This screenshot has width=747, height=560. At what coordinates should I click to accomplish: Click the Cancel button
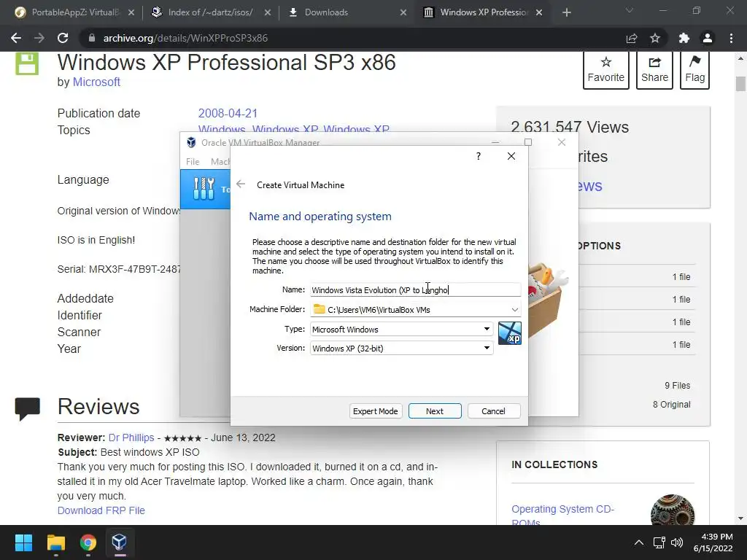(x=494, y=411)
